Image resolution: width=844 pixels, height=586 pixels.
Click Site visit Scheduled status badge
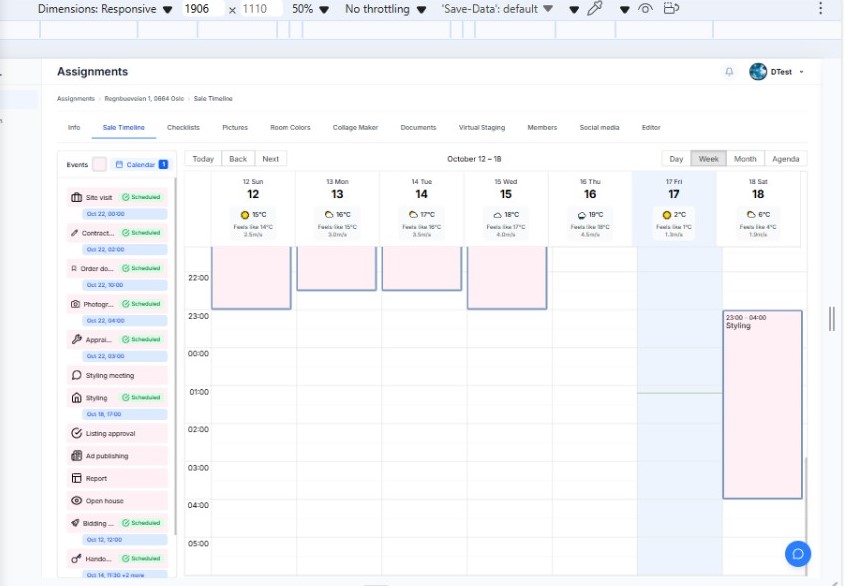tap(141, 197)
